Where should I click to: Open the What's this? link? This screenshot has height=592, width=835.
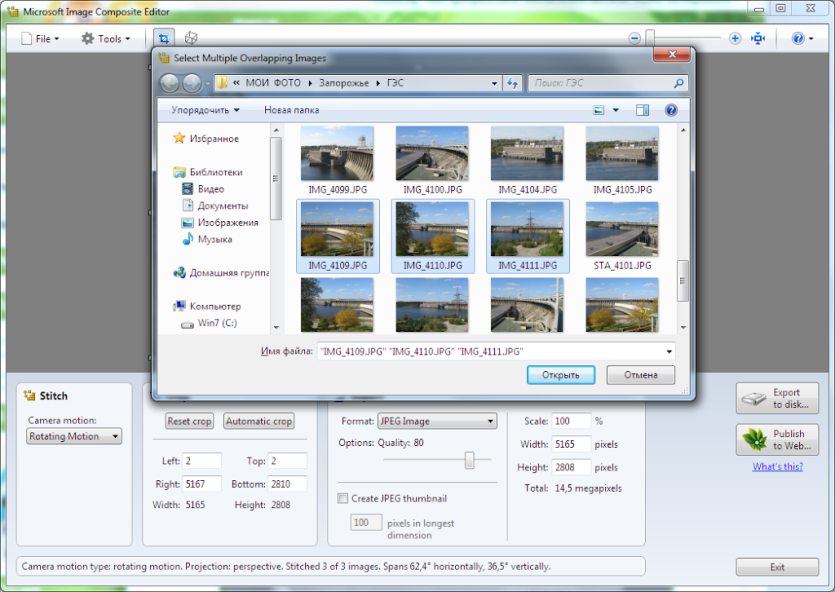(777, 467)
